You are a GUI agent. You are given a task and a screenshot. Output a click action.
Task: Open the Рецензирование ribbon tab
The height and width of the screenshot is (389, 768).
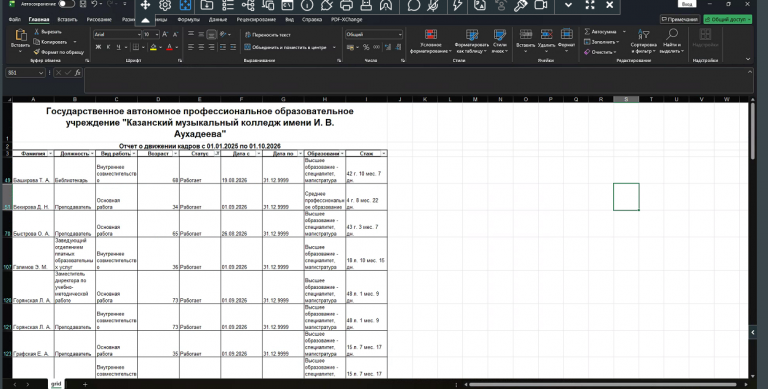coord(256,20)
